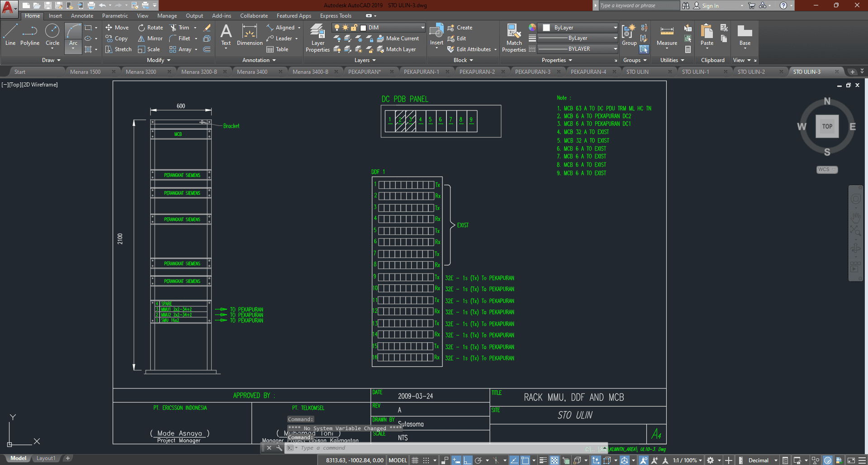The image size is (868, 465).
Task: Switch to the PEKAPURAN-2 drawing tab
Action: point(477,72)
